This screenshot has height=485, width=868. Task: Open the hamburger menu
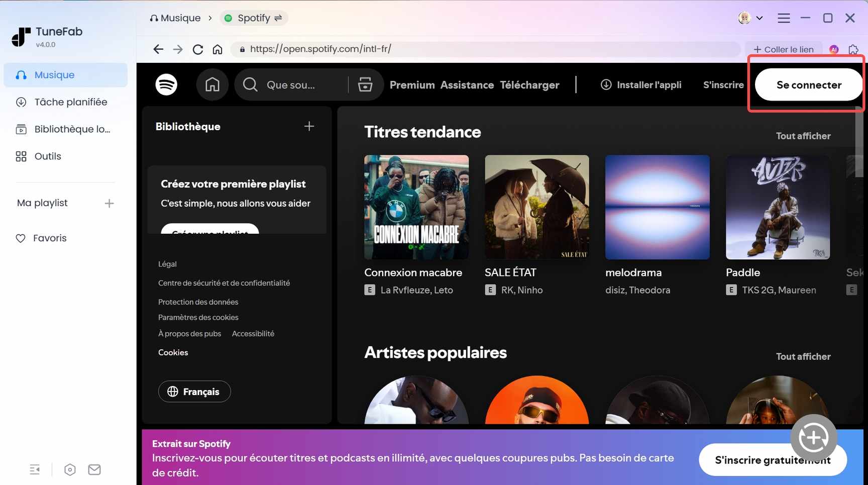point(784,18)
